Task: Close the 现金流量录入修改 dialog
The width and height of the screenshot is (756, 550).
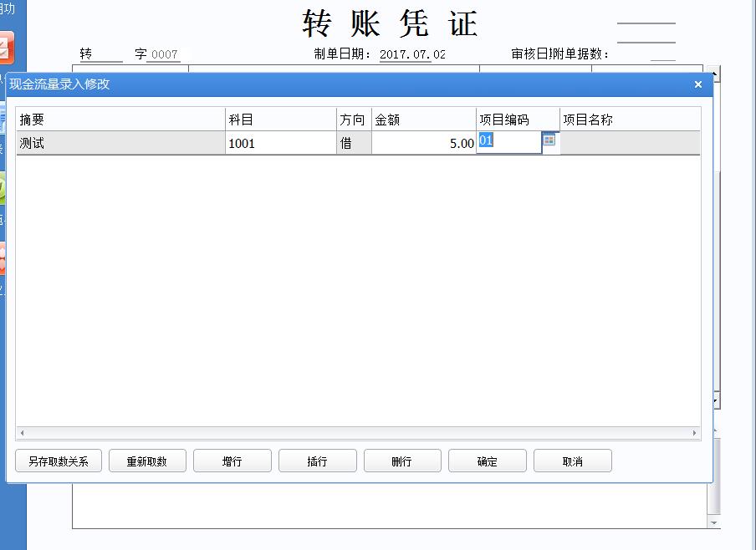Action: [x=698, y=84]
